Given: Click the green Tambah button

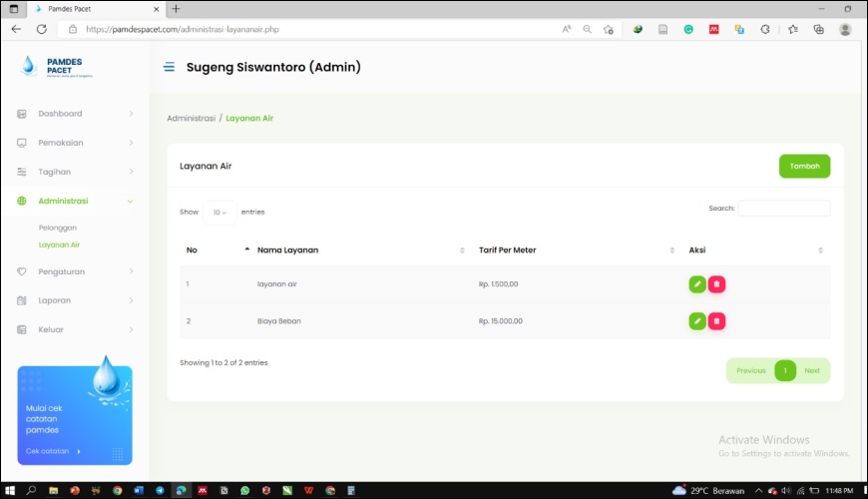Looking at the screenshot, I should [x=804, y=167].
